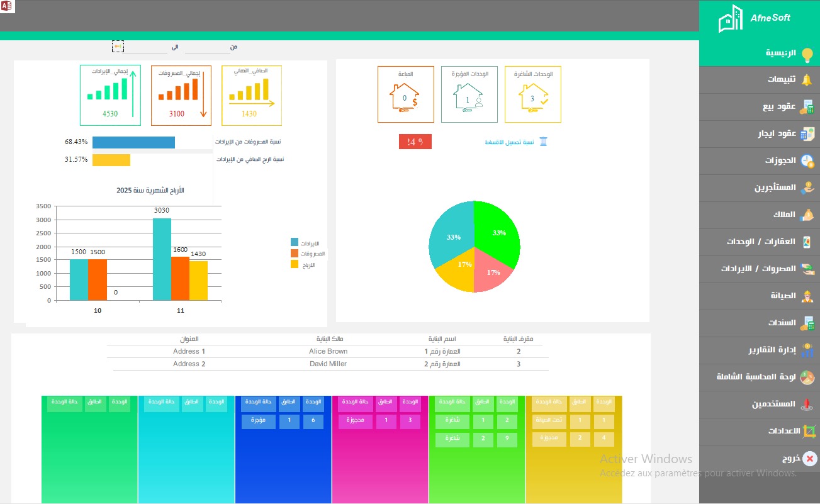Click the الى end date field
The height and width of the screenshot is (504, 820).
pyautogui.click(x=146, y=47)
